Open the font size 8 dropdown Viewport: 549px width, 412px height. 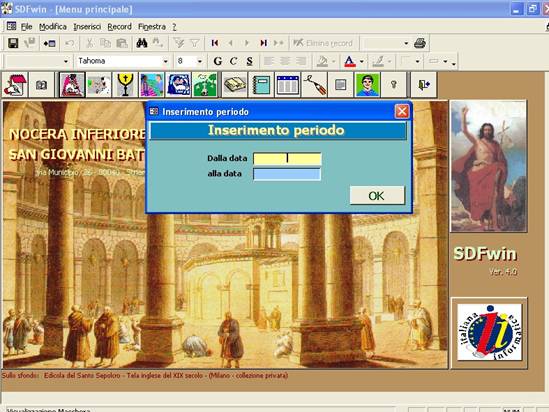point(200,62)
